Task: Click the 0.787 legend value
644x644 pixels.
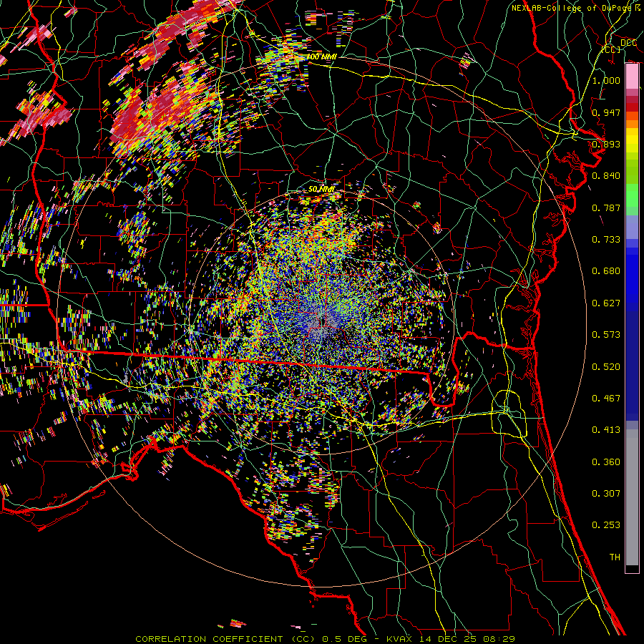Action: [606, 208]
